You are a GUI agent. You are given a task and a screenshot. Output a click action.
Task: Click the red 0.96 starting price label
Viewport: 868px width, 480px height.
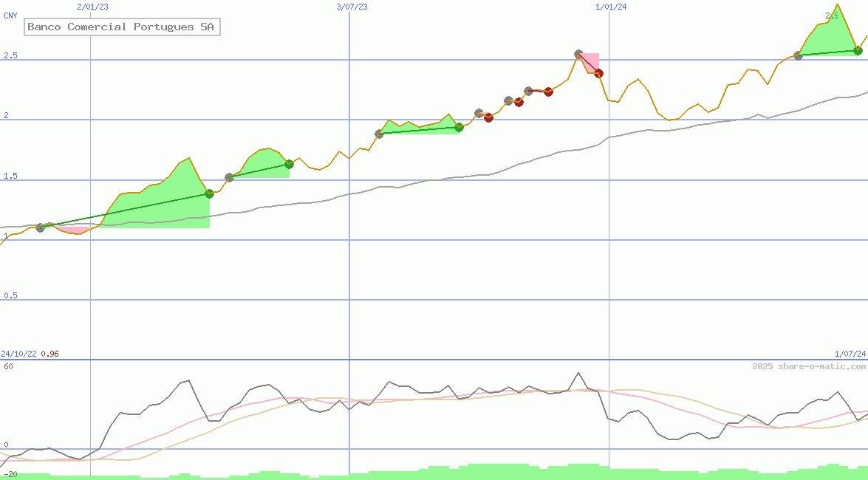coord(49,354)
